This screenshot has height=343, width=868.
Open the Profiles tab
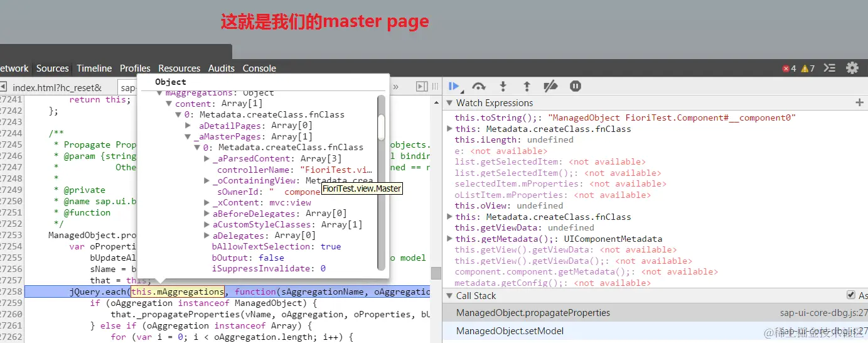tap(135, 68)
